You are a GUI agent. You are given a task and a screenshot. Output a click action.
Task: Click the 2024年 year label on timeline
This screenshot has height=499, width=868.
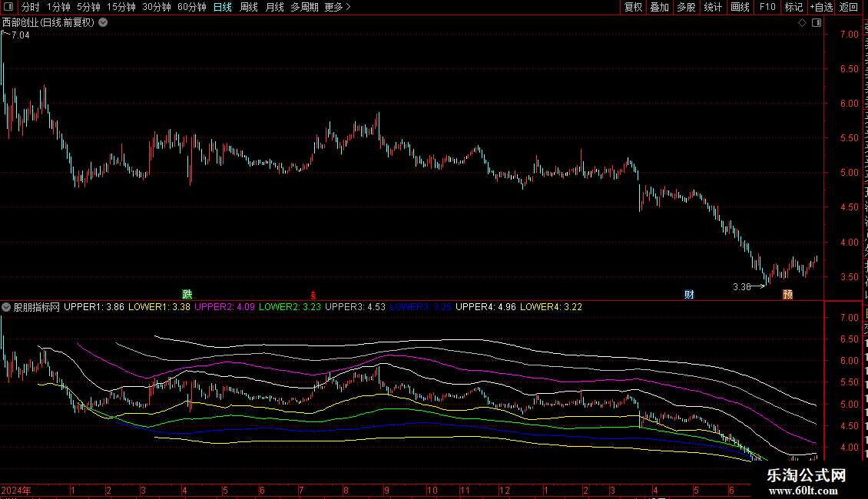click(16, 490)
